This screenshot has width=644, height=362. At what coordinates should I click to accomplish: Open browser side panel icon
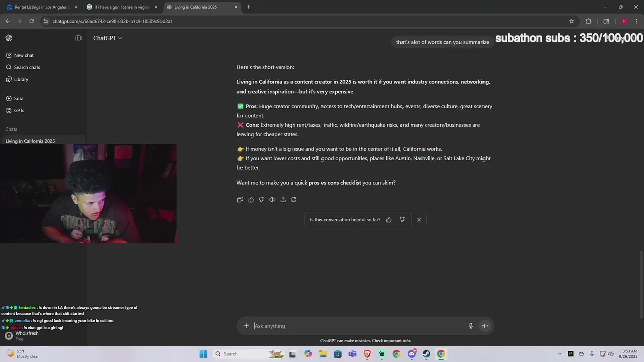coord(606,21)
